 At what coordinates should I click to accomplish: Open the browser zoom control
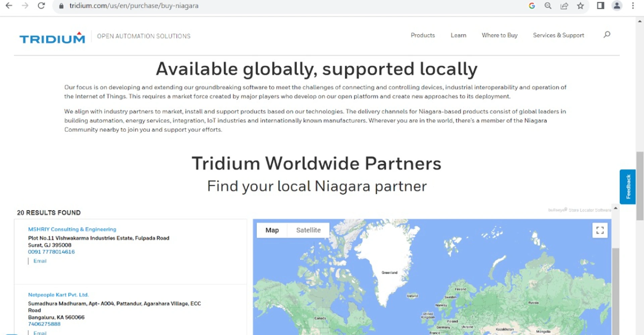[548, 6]
